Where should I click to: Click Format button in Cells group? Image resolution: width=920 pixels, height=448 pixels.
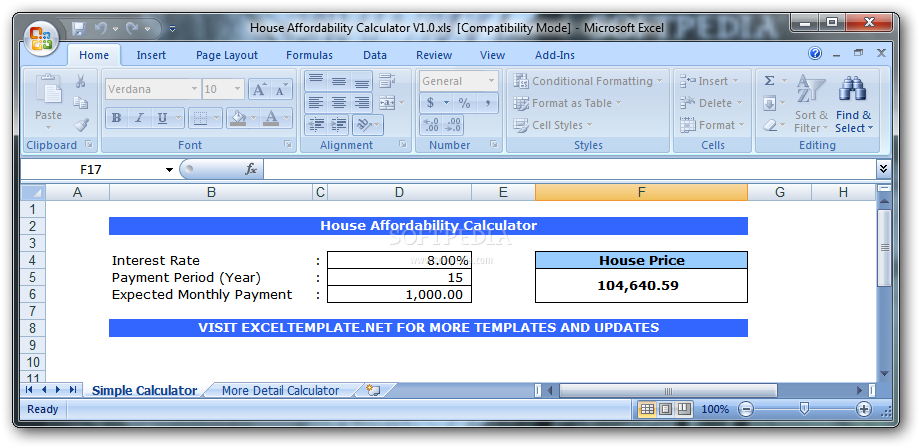click(712, 125)
